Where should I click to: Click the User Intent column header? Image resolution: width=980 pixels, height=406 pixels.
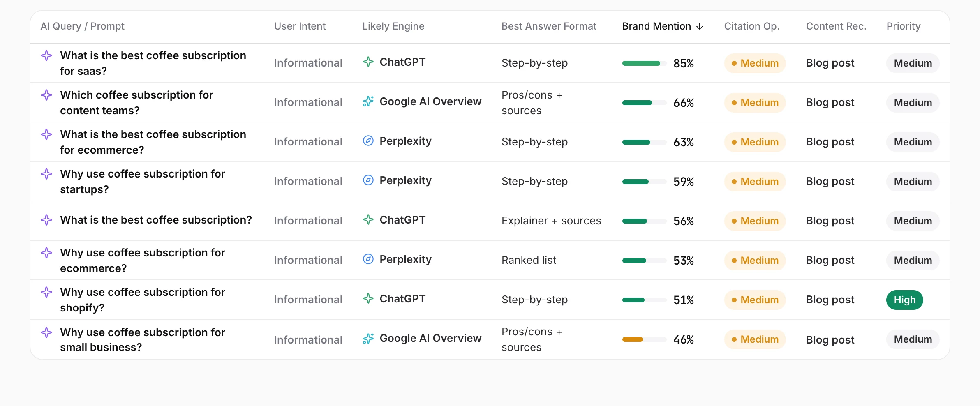(x=300, y=26)
